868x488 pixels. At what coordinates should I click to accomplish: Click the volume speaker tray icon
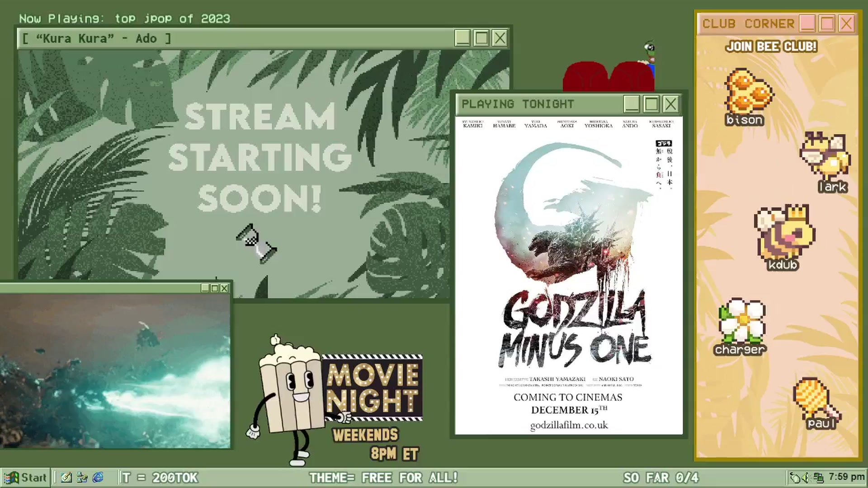tap(806, 478)
